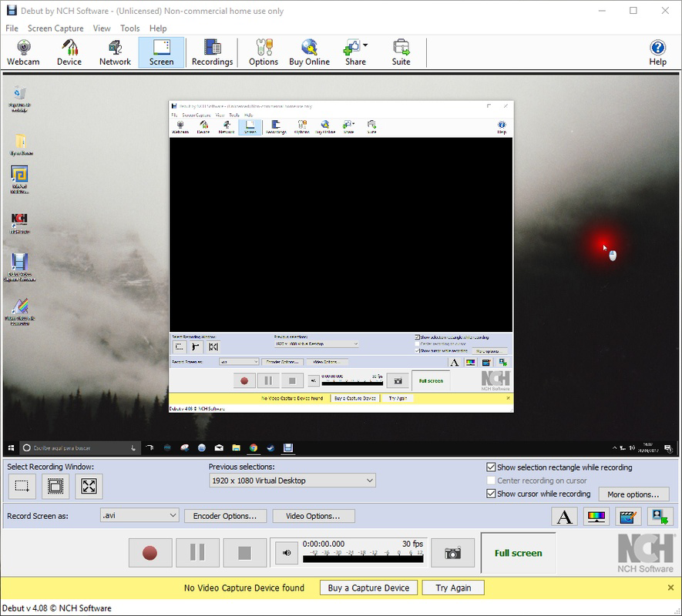Image resolution: width=682 pixels, height=616 pixels.
Task: Open the Screen Capture menu
Action: pyautogui.click(x=55, y=28)
